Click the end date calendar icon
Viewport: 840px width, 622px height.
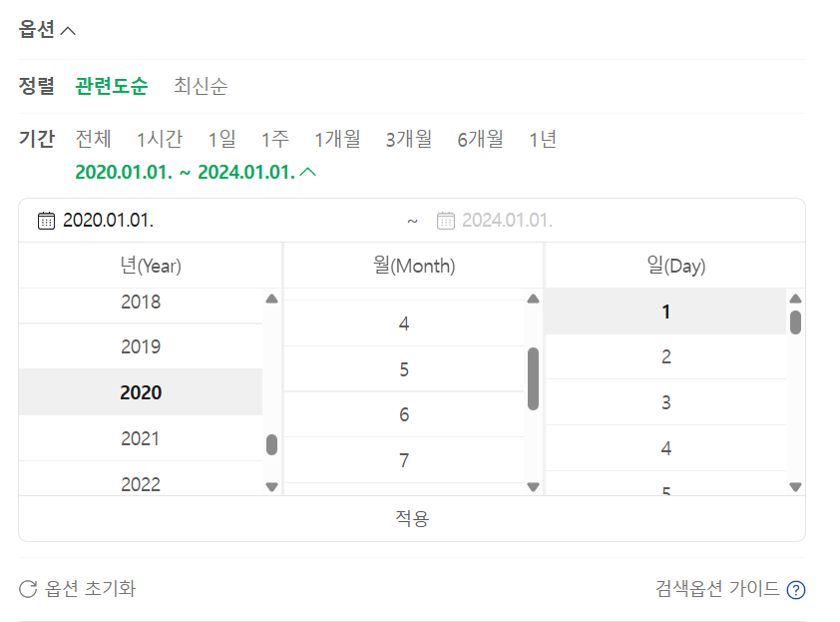pos(446,221)
